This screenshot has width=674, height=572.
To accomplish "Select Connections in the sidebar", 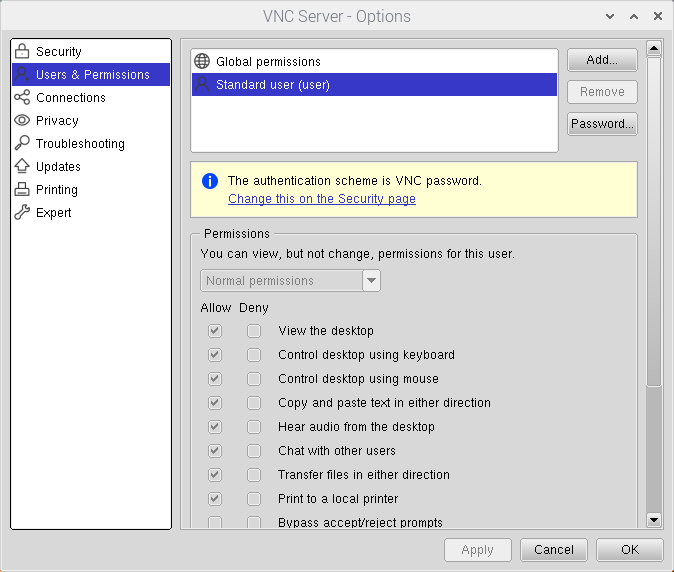I will (x=91, y=97).
